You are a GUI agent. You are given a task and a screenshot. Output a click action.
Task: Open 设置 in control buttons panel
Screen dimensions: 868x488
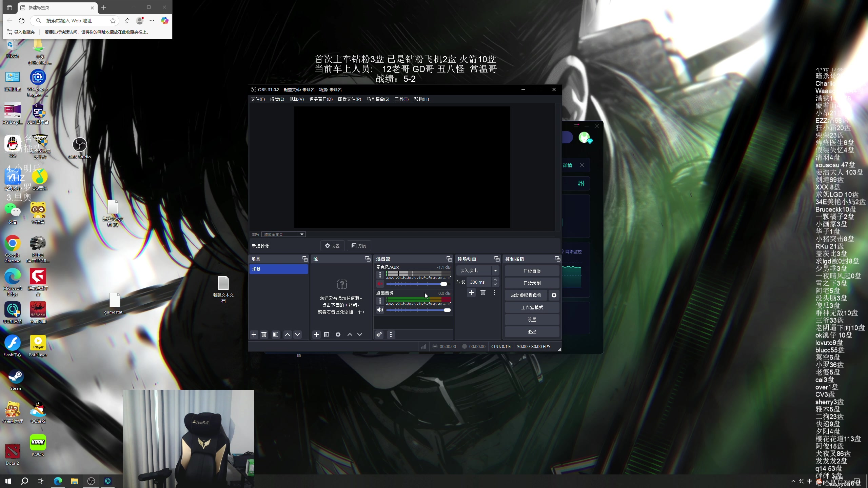coord(532,320)
